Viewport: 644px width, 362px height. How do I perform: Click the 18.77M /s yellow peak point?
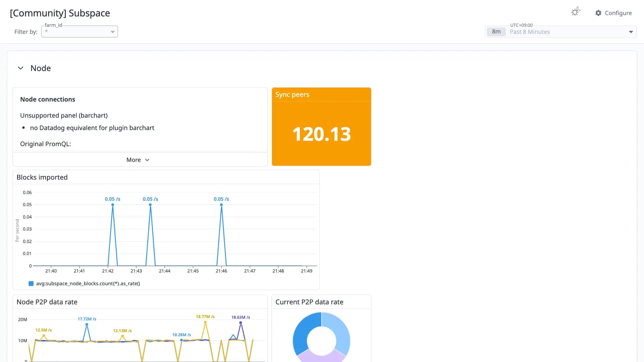tap(205, 322)
